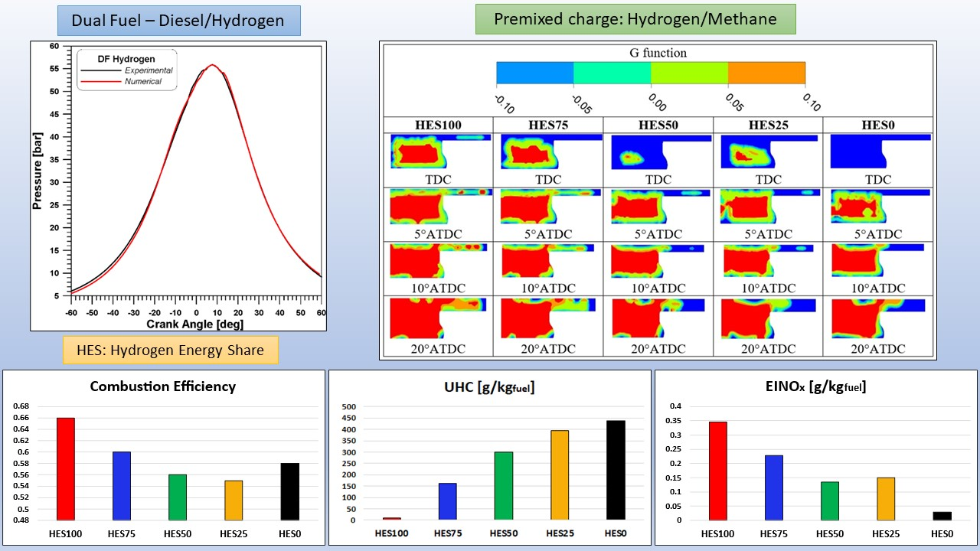Select the pressure versus crank angle curve plot

[x=178, y=185]
